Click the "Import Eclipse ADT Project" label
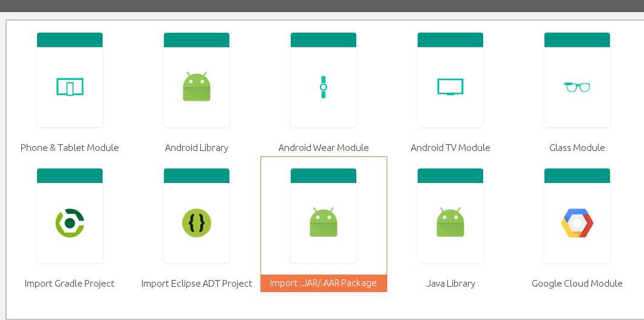644x320 pixels. 197,284
